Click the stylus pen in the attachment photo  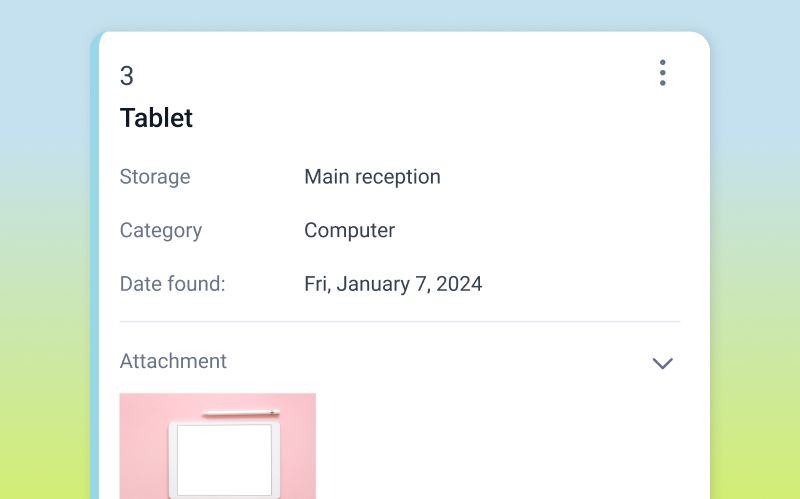pyautogui.click(x=240, y=413)
